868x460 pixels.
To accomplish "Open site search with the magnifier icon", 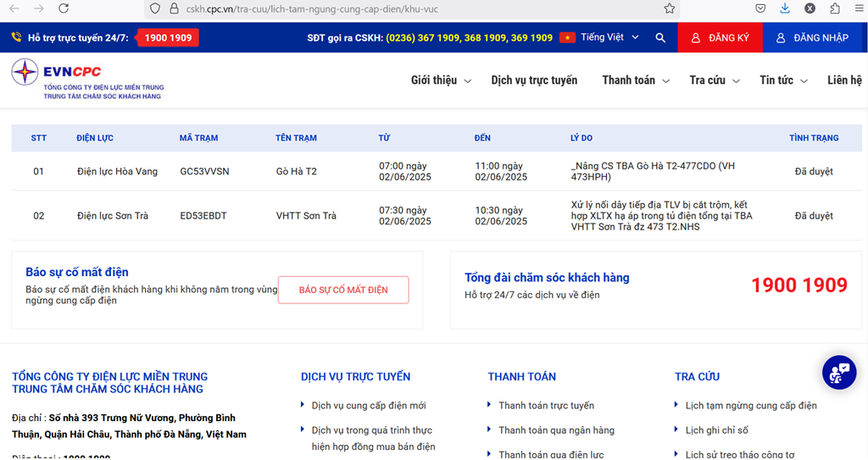I will (660, 37).
